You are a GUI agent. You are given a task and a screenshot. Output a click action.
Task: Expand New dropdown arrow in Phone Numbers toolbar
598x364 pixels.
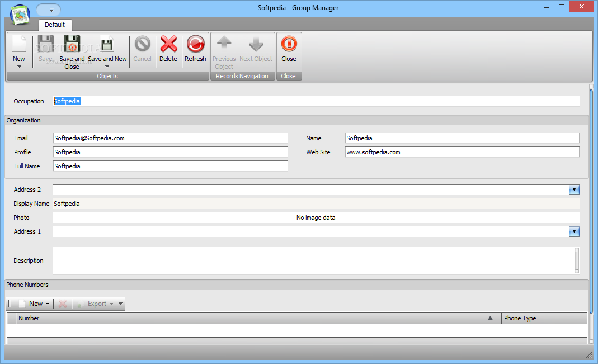click(48, 304)
